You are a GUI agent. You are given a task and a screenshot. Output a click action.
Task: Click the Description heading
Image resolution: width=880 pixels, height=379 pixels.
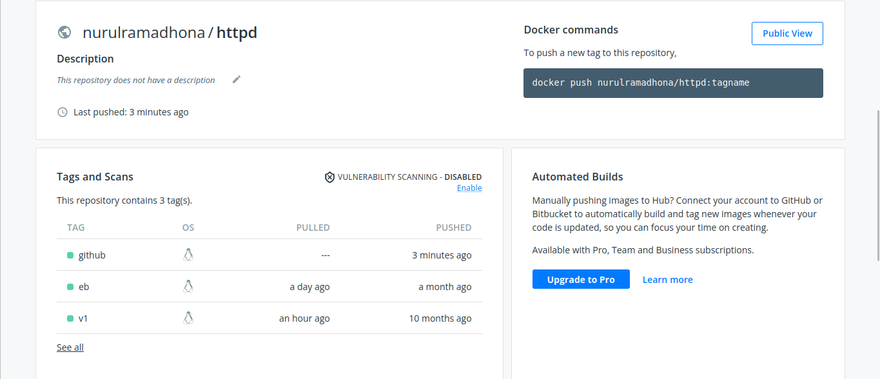(x=85, y=59)
